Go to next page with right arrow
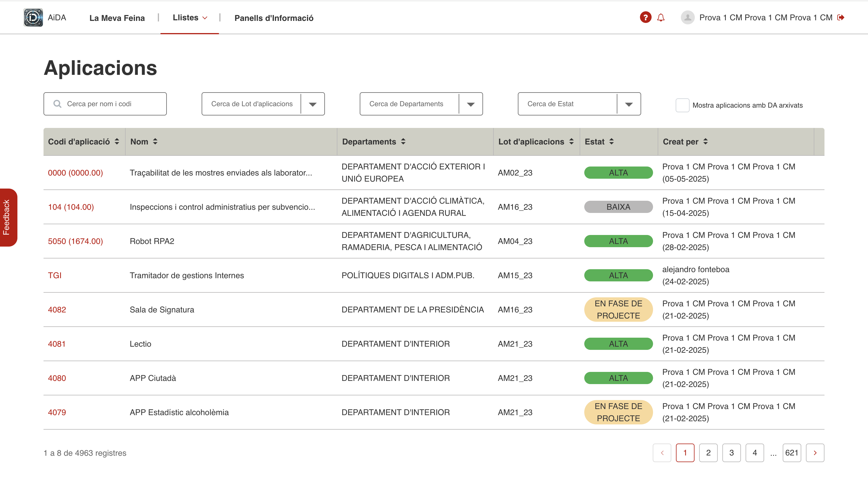868x492 pixels. [815, 453]
